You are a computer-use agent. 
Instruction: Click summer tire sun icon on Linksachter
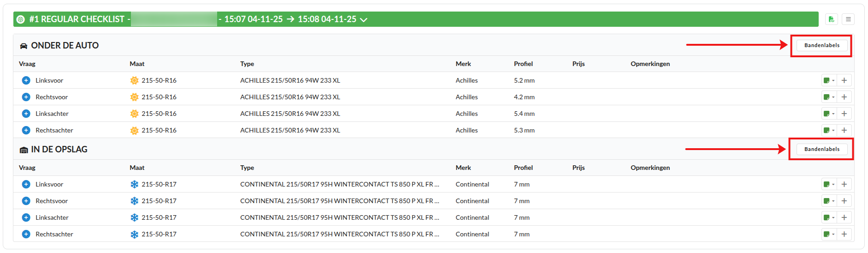tap(134, 114)
